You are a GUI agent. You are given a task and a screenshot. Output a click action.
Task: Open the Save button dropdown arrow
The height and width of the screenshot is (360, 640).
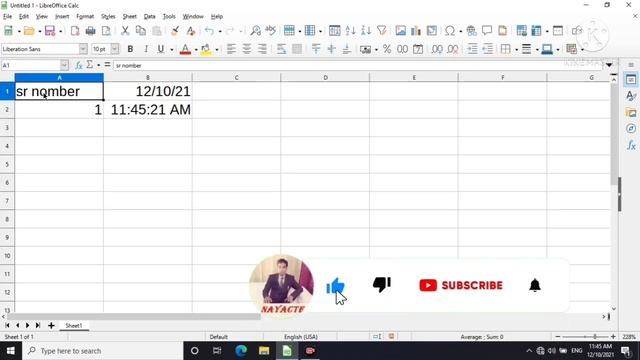coord(60,31)
